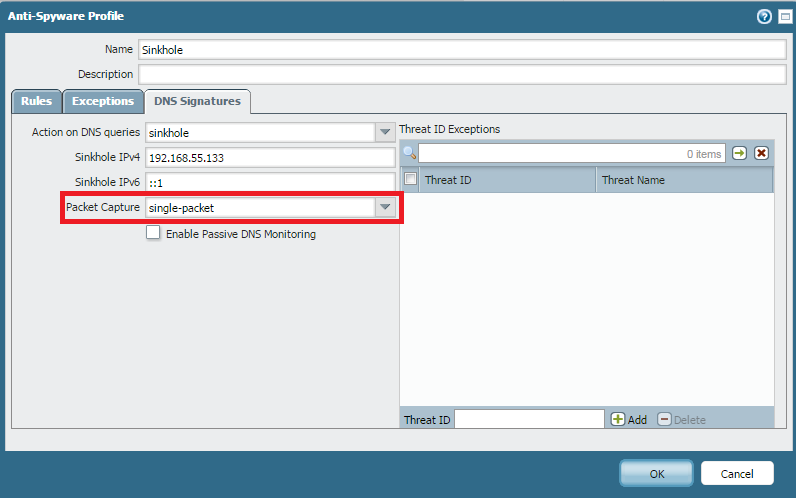
Task: Click the minimize dialog icon in title bar
Action: 785,17
